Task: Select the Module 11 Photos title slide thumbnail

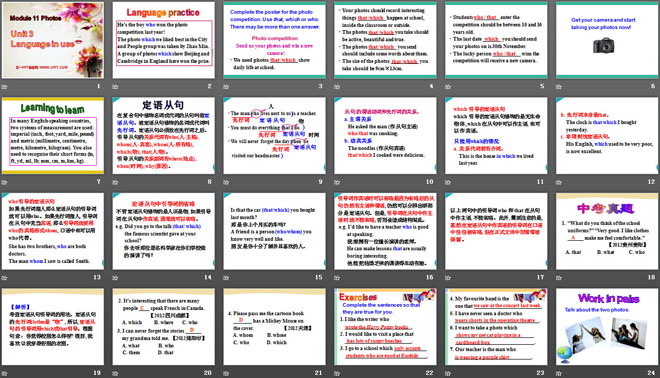Action: (x=53, y=40)
